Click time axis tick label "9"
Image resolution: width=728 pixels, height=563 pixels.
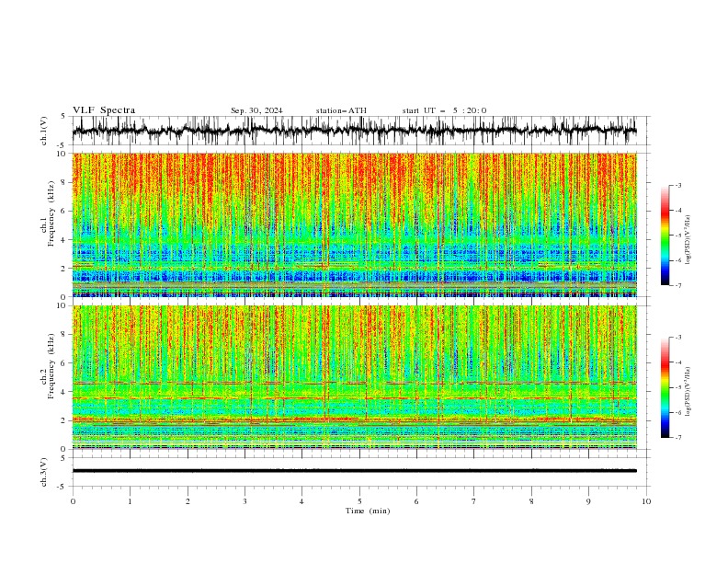tap(588, 501)
